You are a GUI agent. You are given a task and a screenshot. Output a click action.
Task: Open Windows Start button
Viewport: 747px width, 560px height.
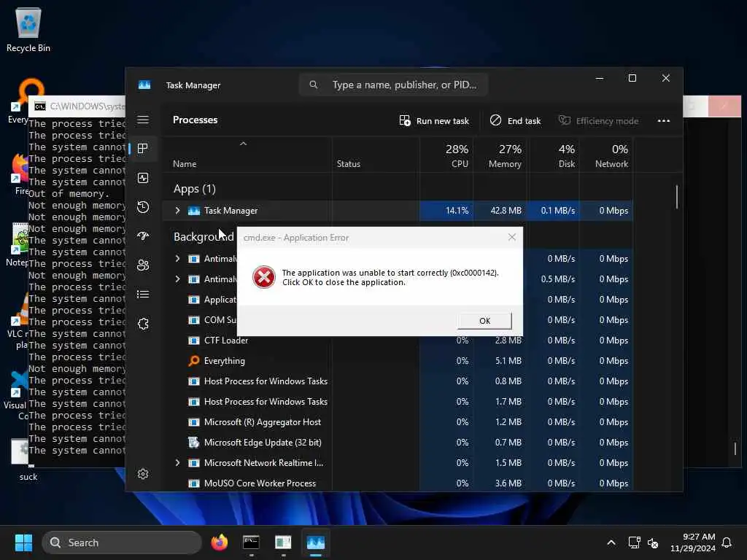click(x=23, y=542)
